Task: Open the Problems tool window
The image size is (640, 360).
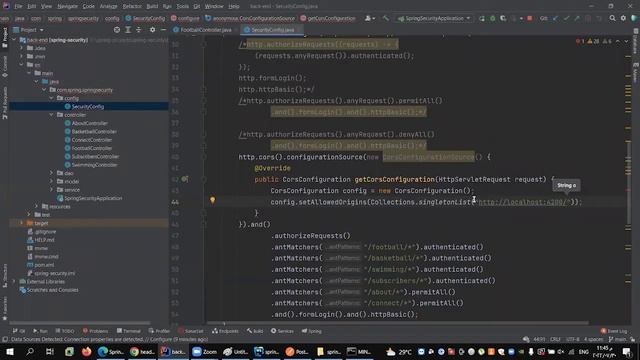Action: coord(95,331)
